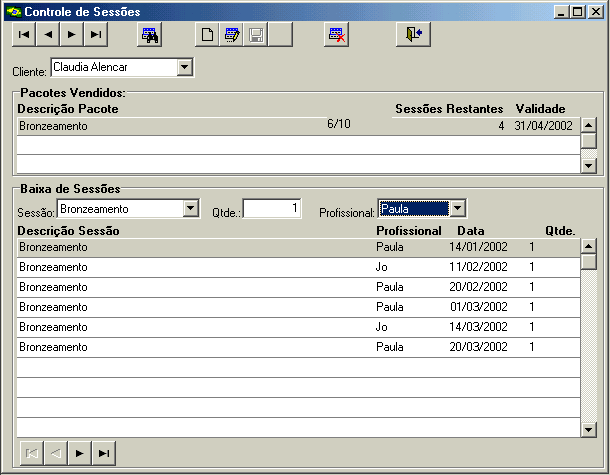Click the edit record toolbar icon
Viewport: 610px width, 475px height.
click(231, 34)
